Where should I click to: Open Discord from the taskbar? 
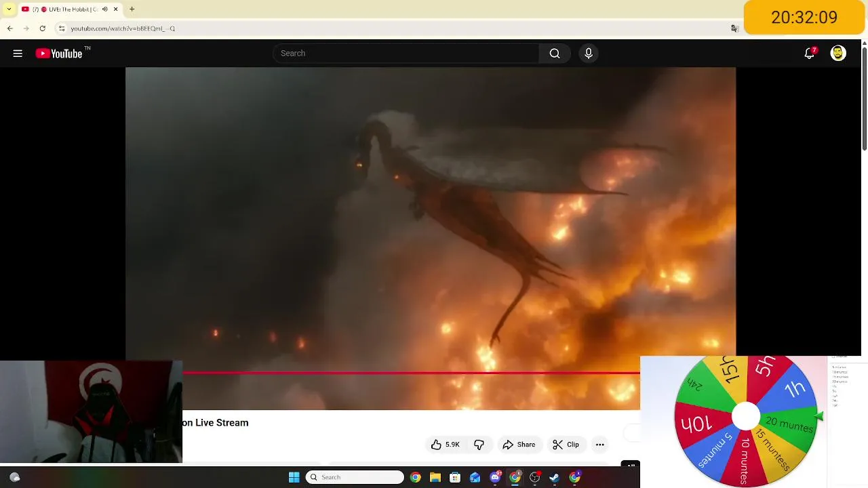[x=495, y=477]
